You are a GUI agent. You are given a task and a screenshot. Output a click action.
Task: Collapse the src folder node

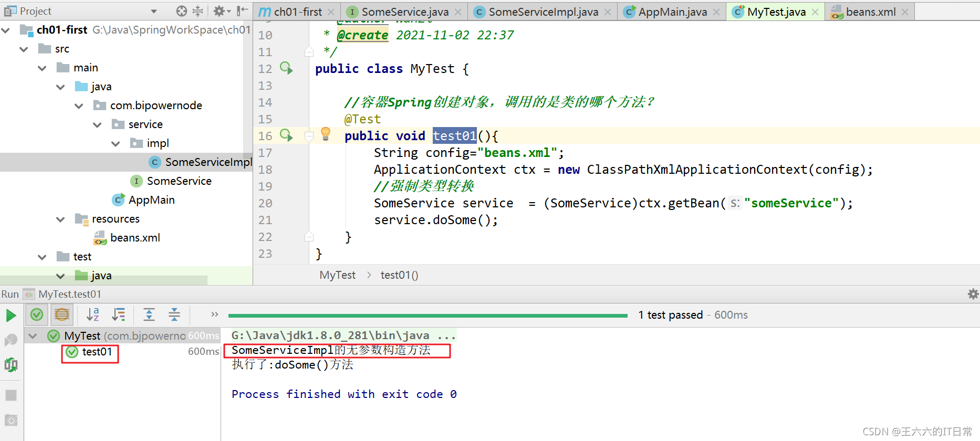pyautogui.click(x=24, y=49)
